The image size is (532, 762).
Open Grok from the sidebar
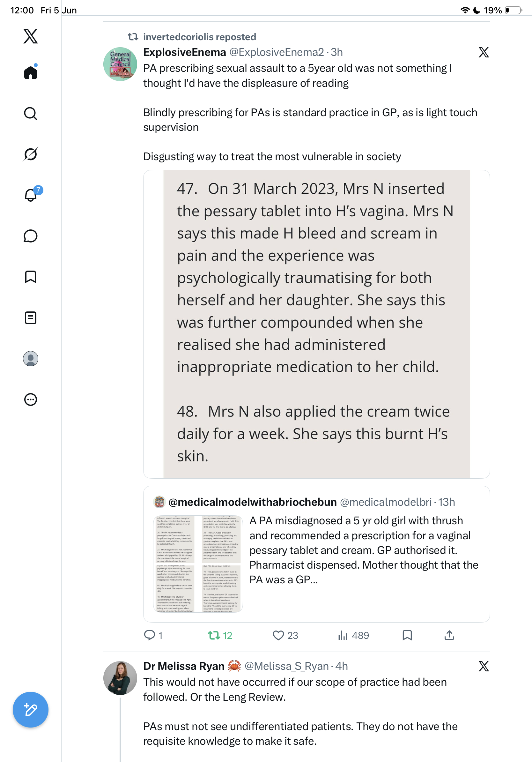tap(31, 154)
